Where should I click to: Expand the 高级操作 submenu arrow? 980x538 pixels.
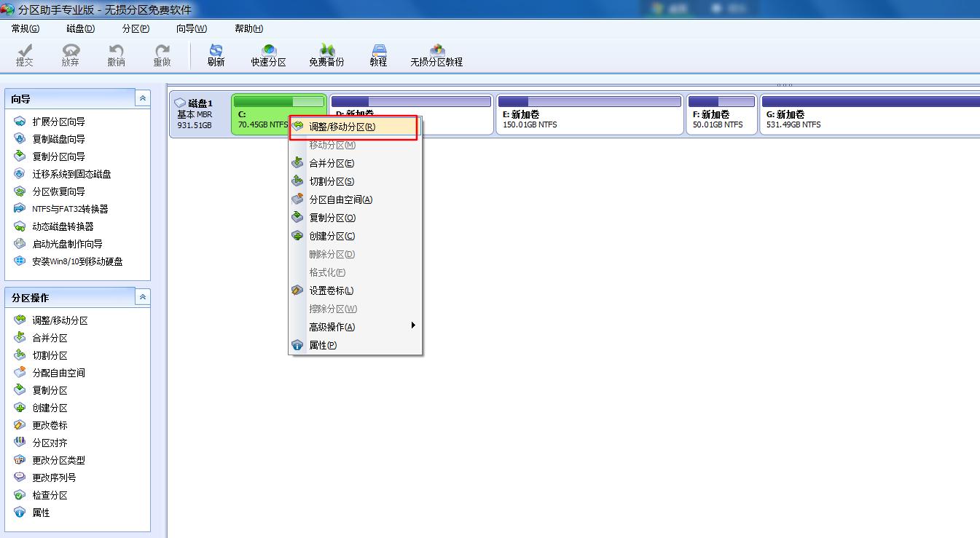point(413,325)
